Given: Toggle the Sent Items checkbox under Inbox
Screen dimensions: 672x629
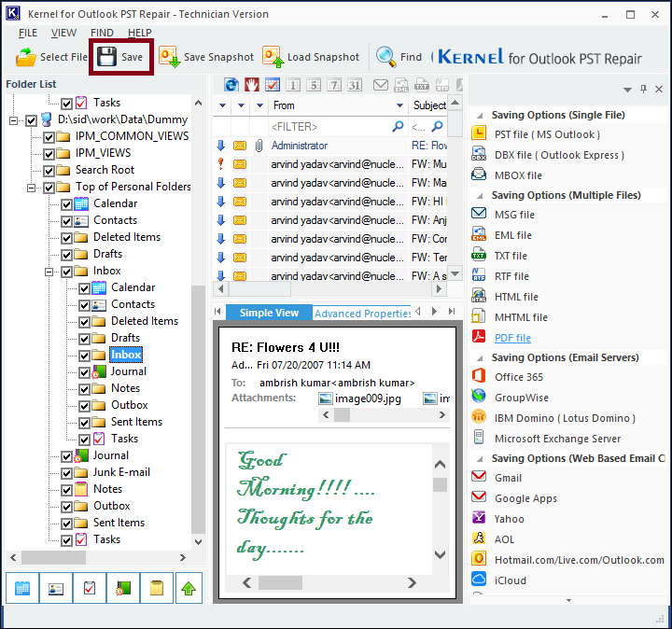Looking at the screenshot, I should (84, 423).
